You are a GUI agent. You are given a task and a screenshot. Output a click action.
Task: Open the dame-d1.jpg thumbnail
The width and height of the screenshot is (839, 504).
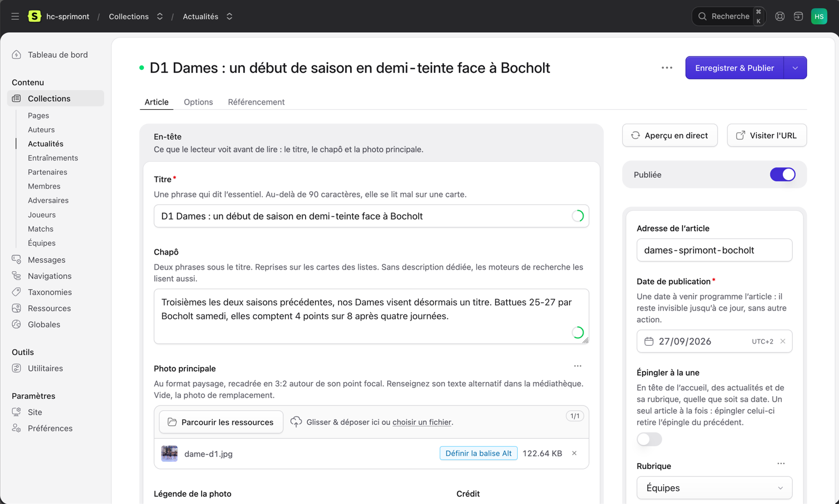tap(169, 453)
